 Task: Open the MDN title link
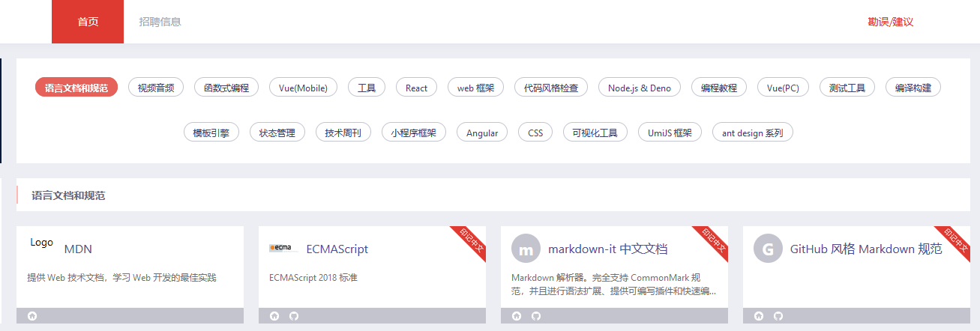click(78, 249)
